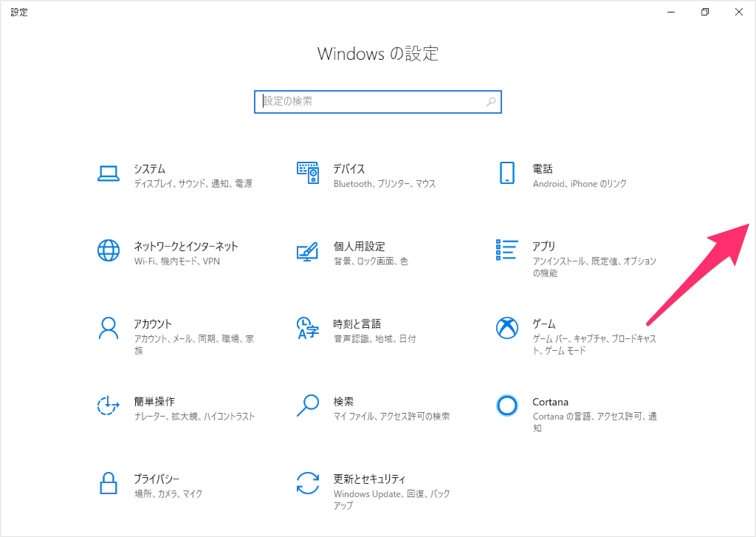Click the 個人用設定 paintbrush icon

308,251
